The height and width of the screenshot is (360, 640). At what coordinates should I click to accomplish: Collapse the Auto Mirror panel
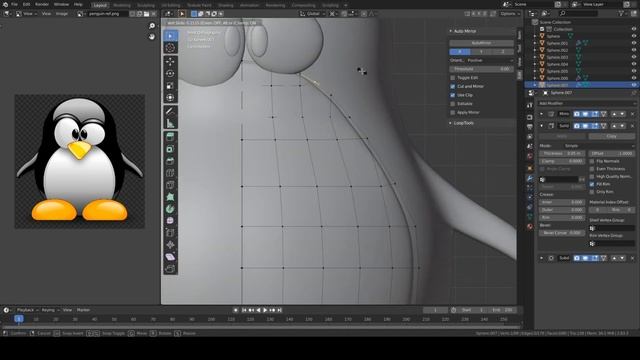coord(451,31)
